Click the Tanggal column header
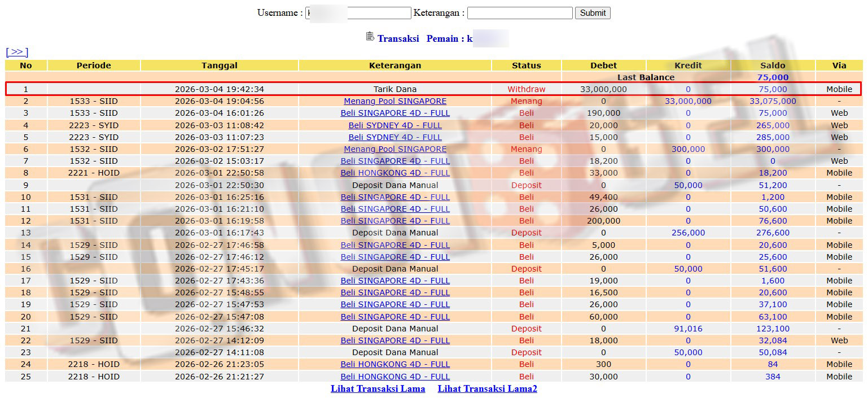 tap(220, 65)
